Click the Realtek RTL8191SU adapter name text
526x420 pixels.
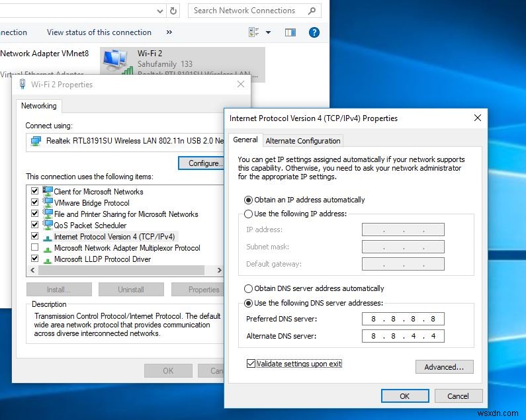pyautogui.click(x=135, y=141)
